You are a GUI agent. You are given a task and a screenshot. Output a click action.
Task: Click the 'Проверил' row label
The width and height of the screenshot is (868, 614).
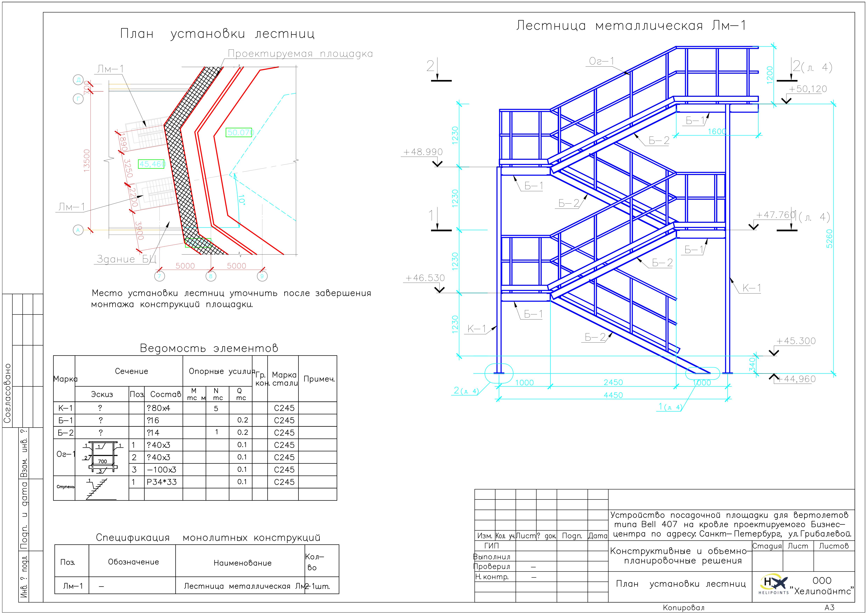491,566
